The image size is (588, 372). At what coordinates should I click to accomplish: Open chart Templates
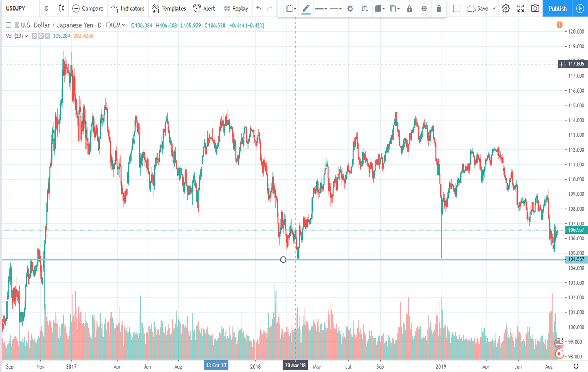(x=169, y=8)
